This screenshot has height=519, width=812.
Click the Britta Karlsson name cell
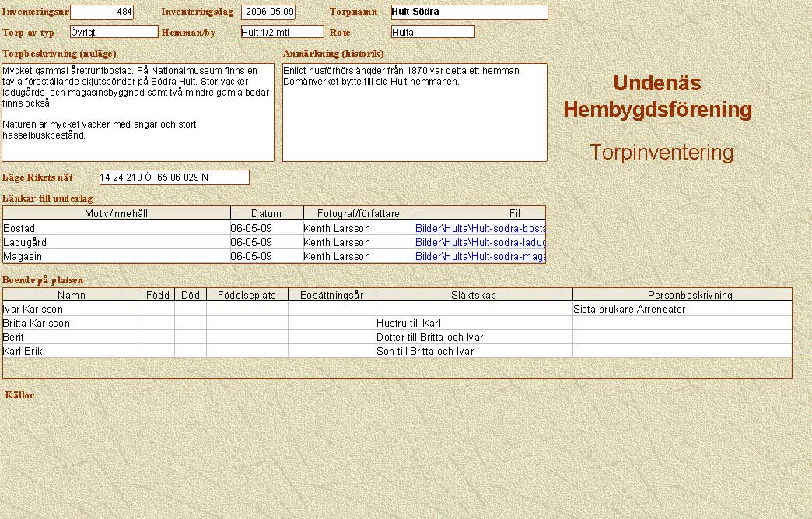tap(72, 324)
